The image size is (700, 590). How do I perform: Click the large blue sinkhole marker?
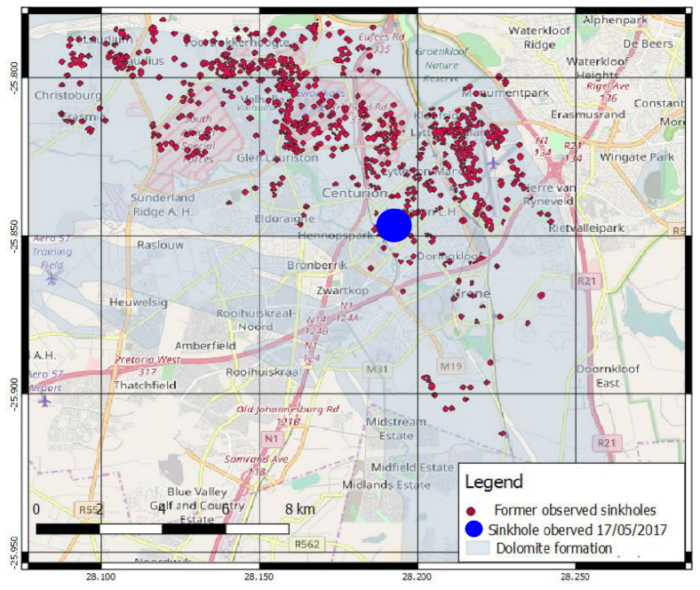pos(394,226)
